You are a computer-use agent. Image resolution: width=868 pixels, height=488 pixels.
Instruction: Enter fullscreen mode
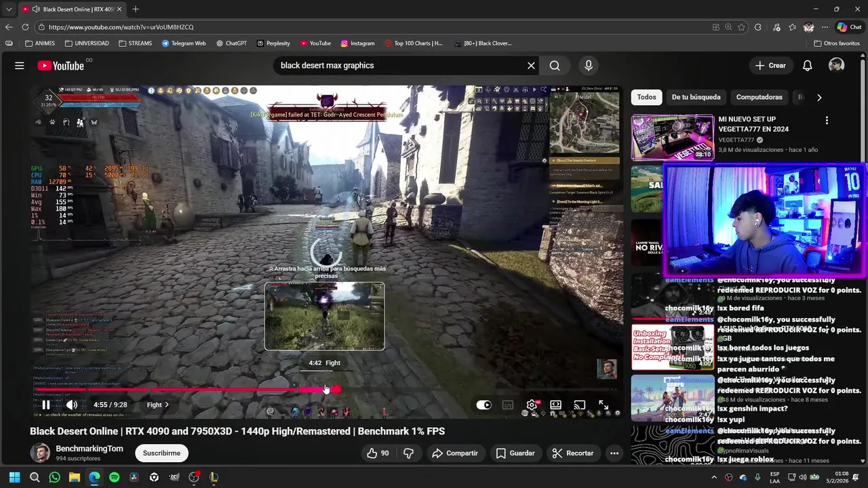pos(603,405)
